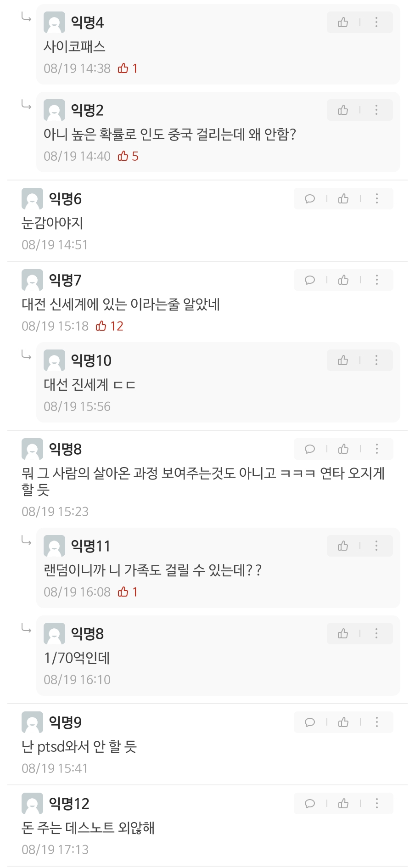Click 익명7's profile avatar

(x=32, y=280)
